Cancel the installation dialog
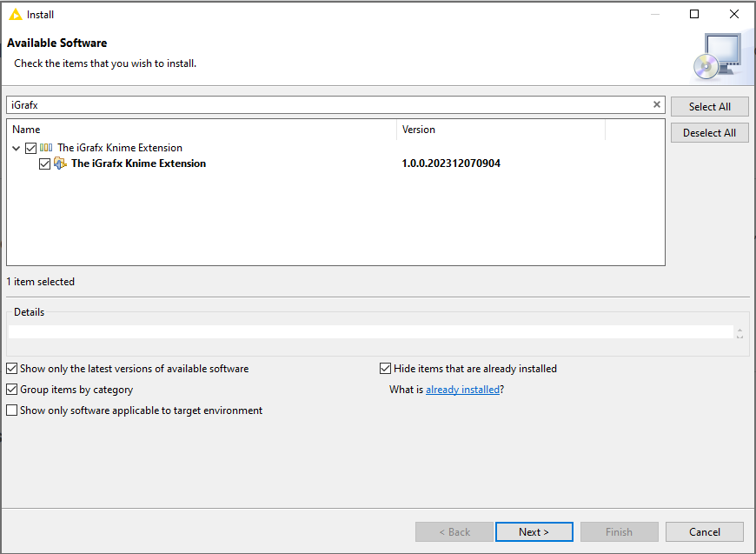756x554 pixels. 704,531
